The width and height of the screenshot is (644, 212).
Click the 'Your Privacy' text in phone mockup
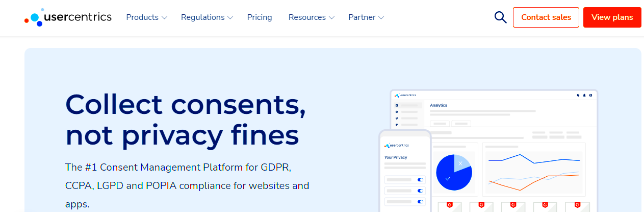[396, 157]
